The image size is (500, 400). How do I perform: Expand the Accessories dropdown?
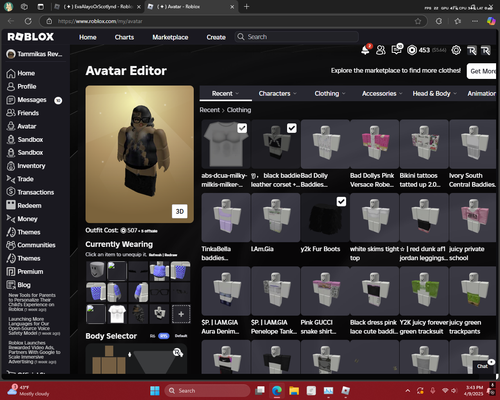(x=382, y=94)
